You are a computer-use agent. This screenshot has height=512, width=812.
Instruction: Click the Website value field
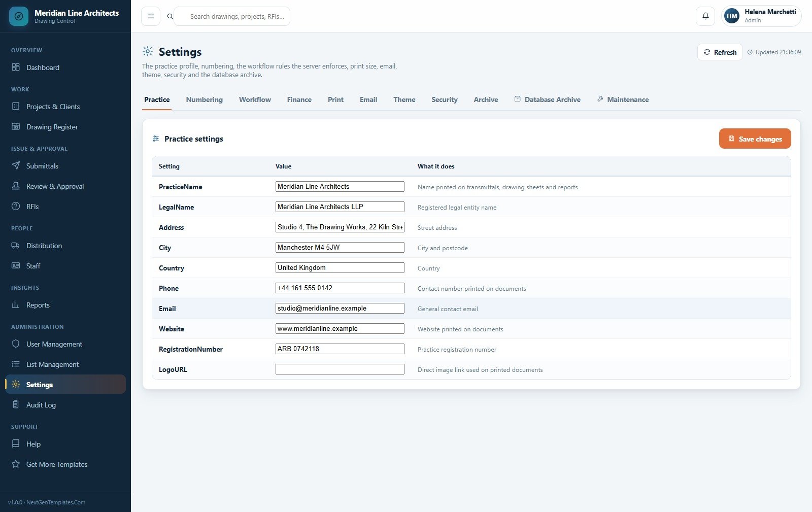click(340, 328)
